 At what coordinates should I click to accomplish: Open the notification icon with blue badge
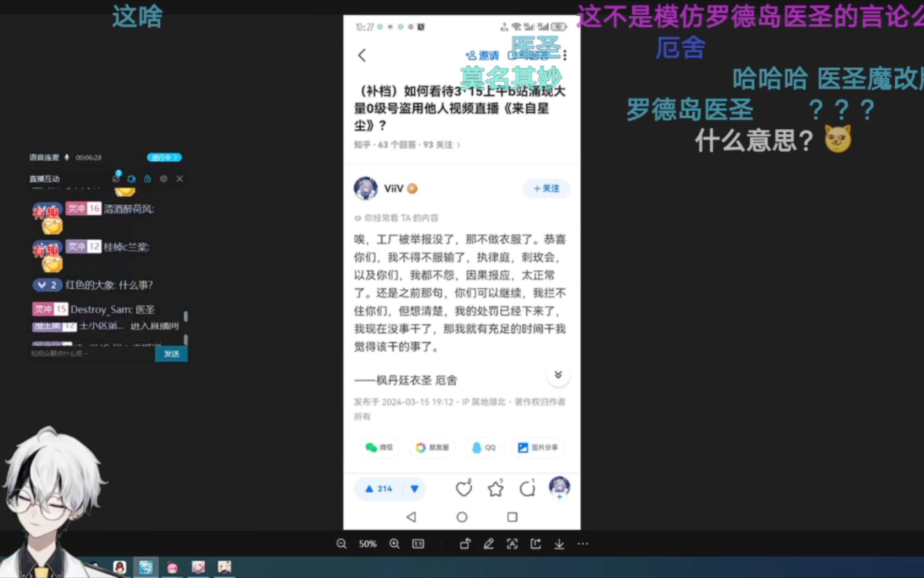(x=116, y=177)
